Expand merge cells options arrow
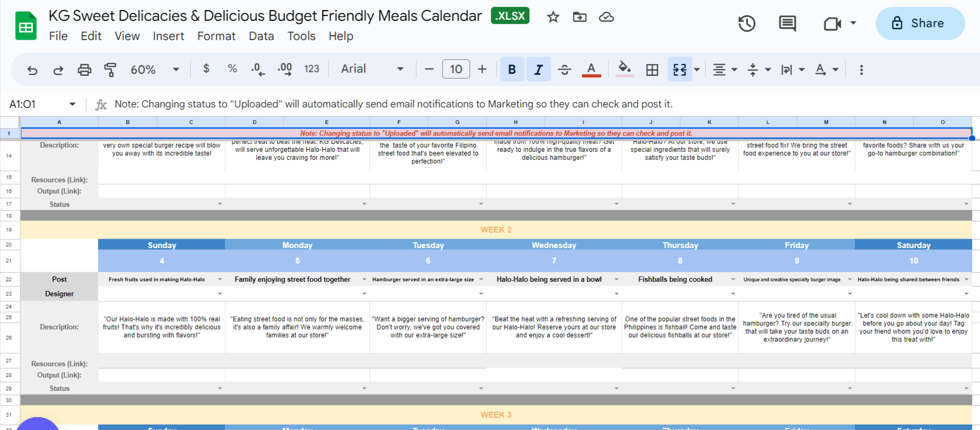The height and width of the screenshot is (430, 980). (x=697, y=70)
